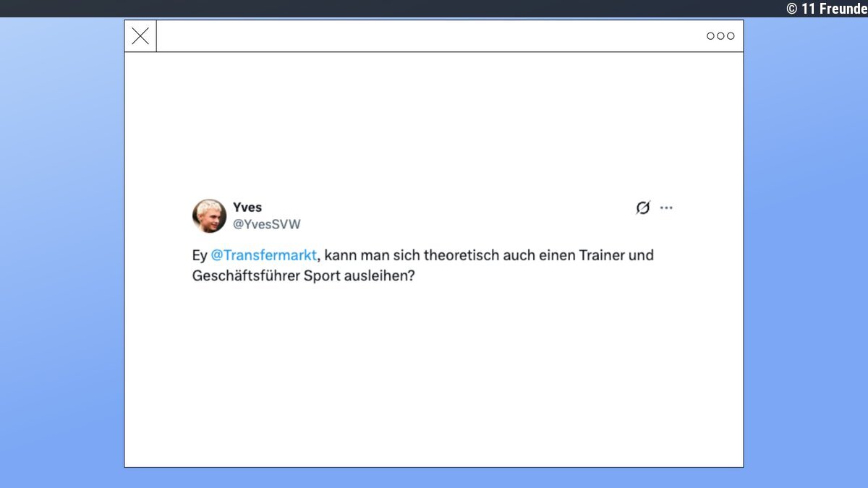Click the X icon in the card header
This screenshot has width=868, height=488.
(140, 36)
